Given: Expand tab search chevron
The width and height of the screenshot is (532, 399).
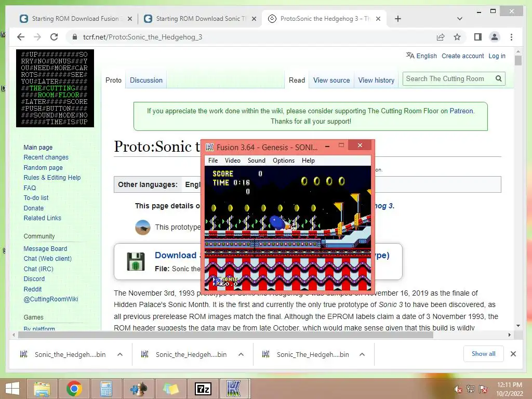Looking at the screenshot, I should 460,19.
